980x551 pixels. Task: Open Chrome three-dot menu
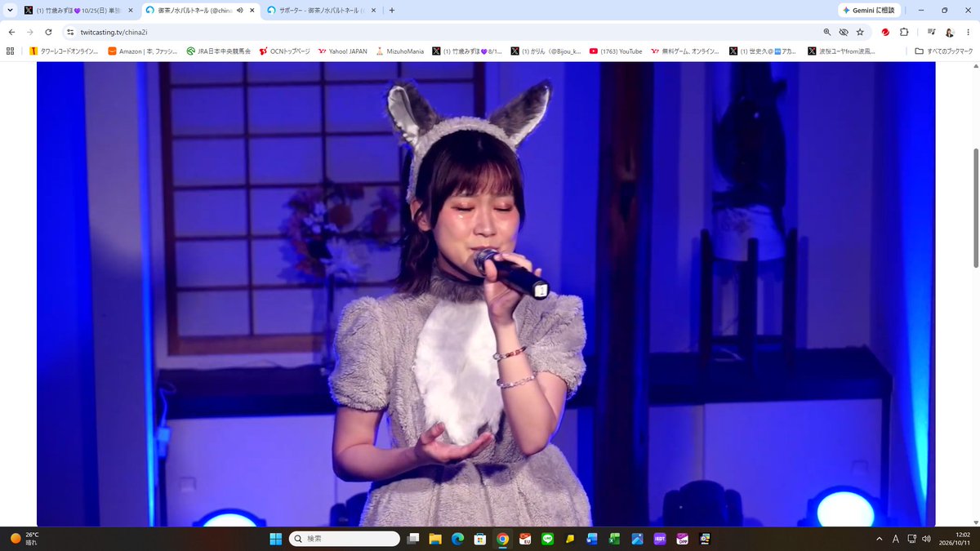point(968,32)
